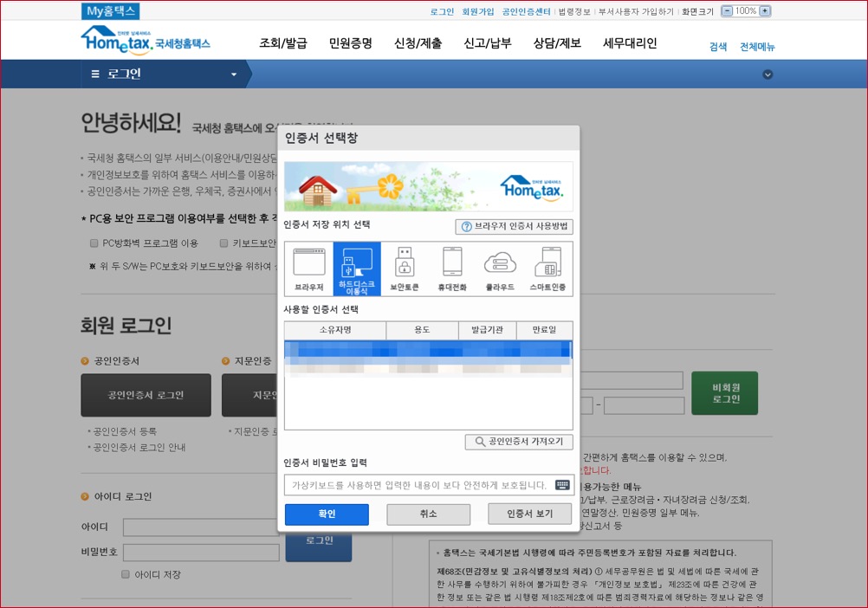Open the 세무대리인 menu
Image resolution: width=868 pixels, height=608 pixels.
click(630, 43)
